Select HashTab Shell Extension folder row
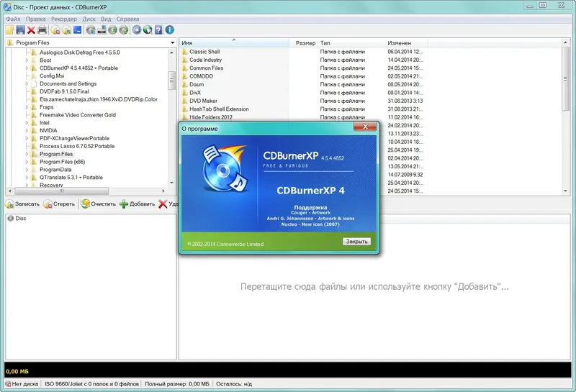 219,109
